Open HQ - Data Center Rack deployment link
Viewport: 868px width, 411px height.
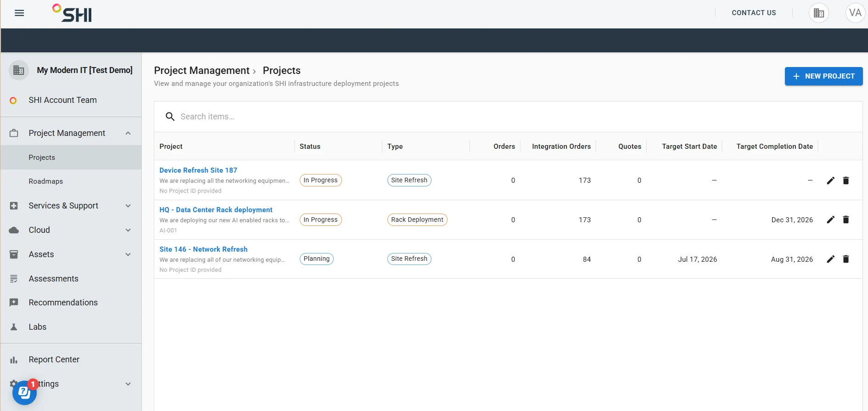click(216, 210)
